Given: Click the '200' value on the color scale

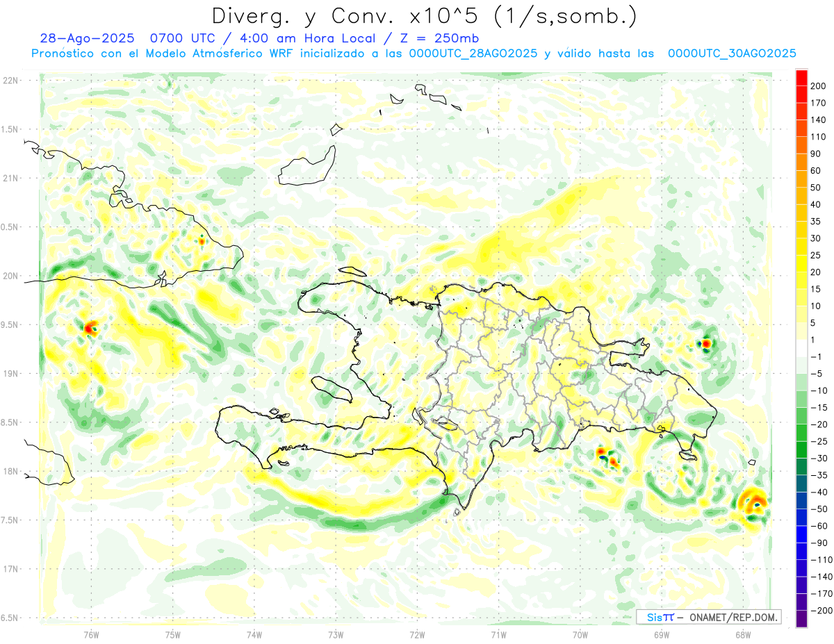Looking at the screenshot, I should click(x=819, y=86).
